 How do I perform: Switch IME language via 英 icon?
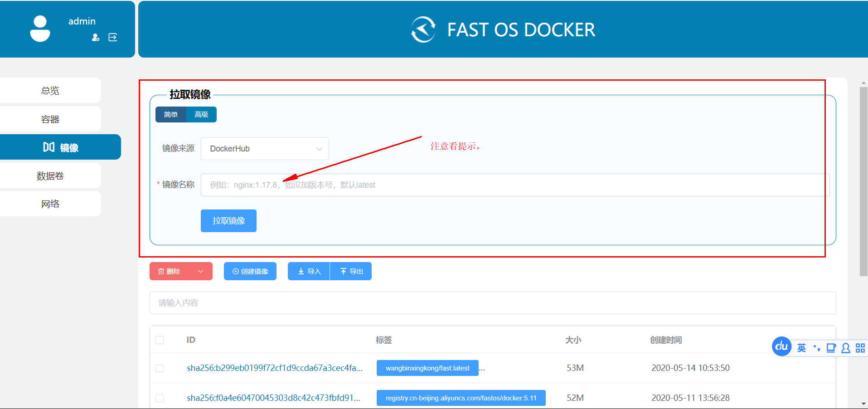801,348
